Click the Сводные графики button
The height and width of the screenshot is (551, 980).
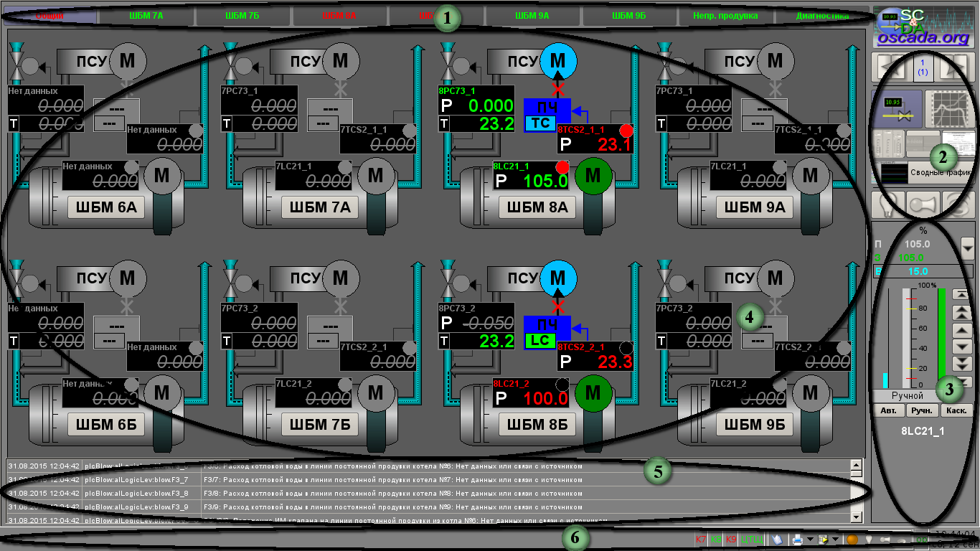pyautogui.click(x=940, y=172)
